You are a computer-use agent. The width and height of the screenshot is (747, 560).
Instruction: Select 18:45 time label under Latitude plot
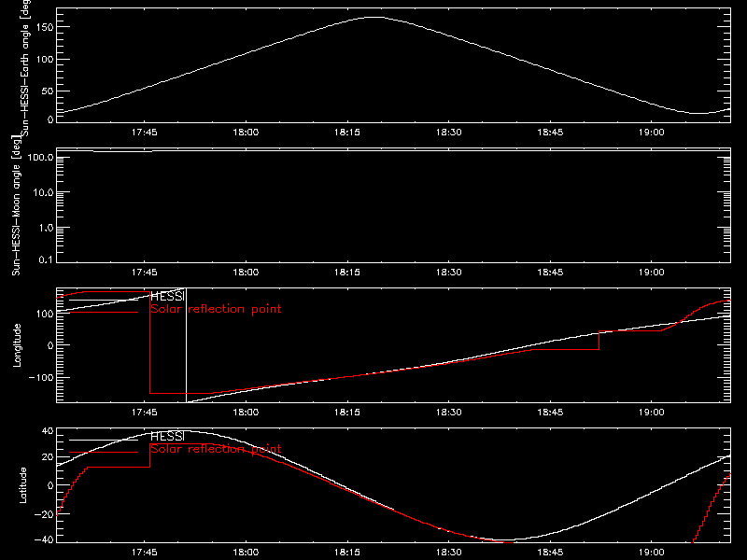pos(550,553)
